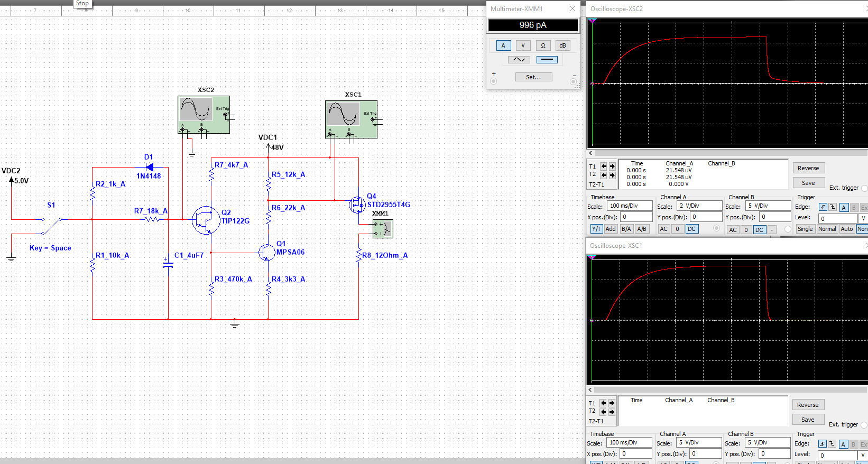
Task: Enable AC coupling for XSC2 Channel A
Action: [663, 229]
